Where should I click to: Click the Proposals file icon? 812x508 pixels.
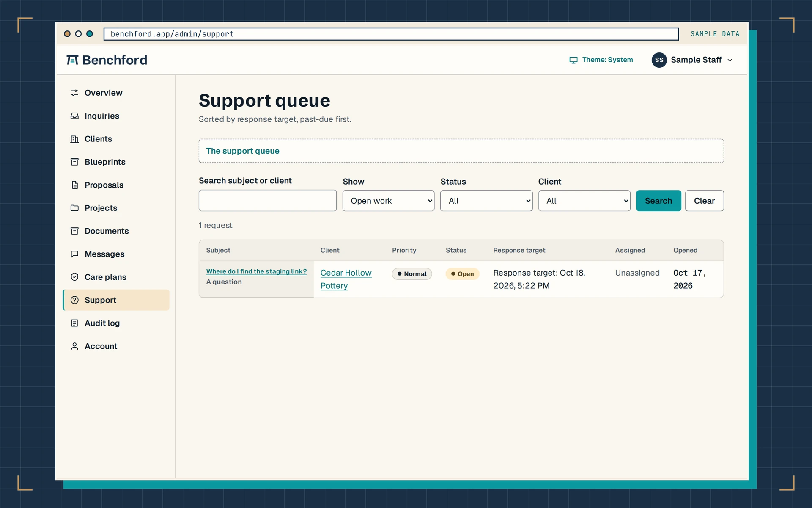(74, 185)
